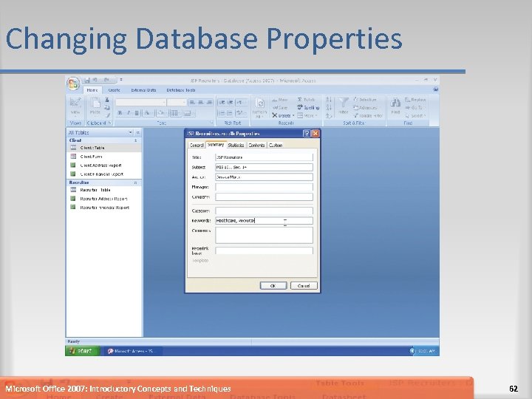532x399 pixels.
Task: Toggle Bold formatting in the Font group
Action: tap(120, 113)
